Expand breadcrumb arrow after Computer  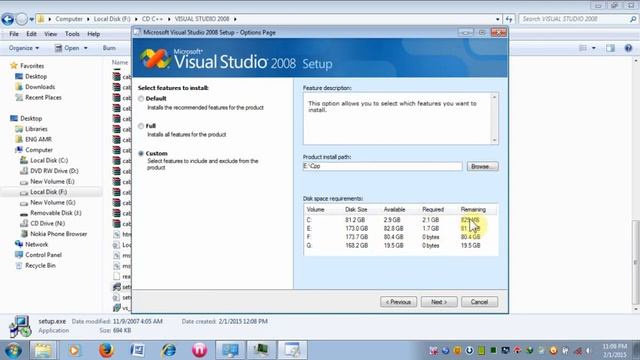(x=88, y=19)
